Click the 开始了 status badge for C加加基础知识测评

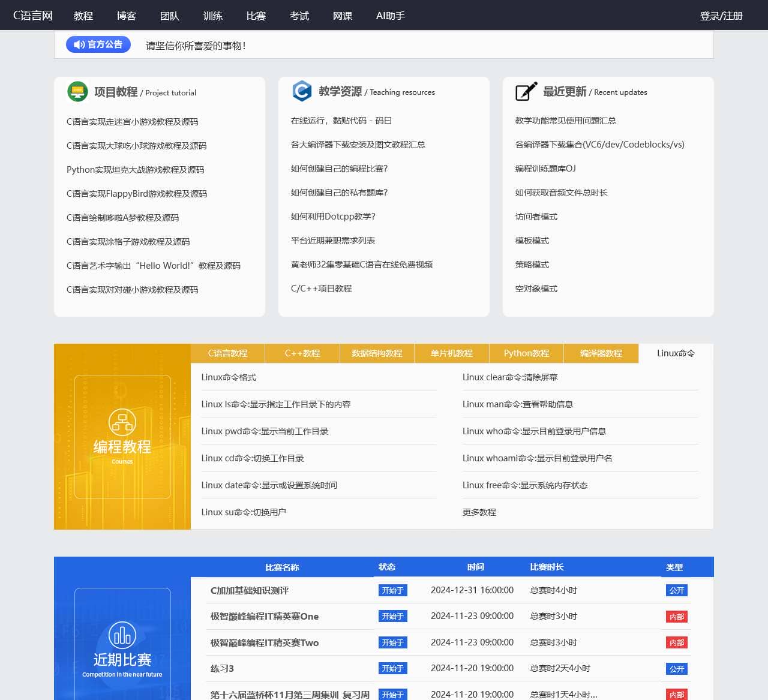tap(393, 590)
